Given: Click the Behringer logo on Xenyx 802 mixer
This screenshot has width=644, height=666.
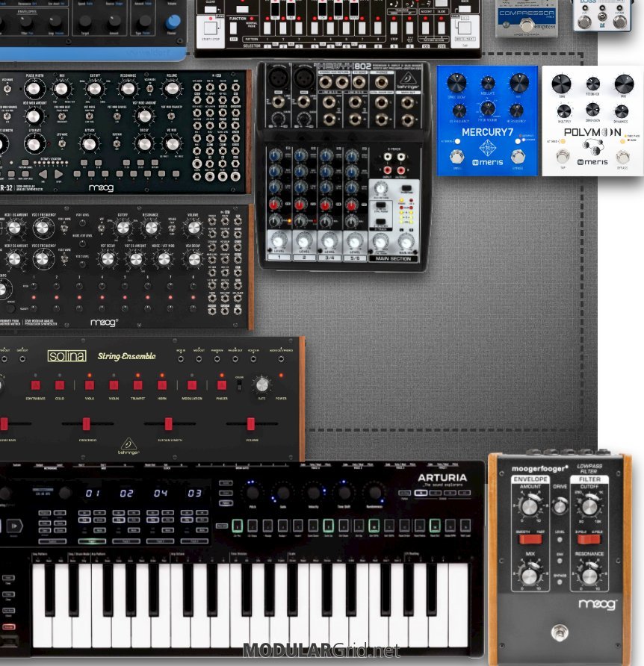Looking at the screenshot, I should [408, 80].
